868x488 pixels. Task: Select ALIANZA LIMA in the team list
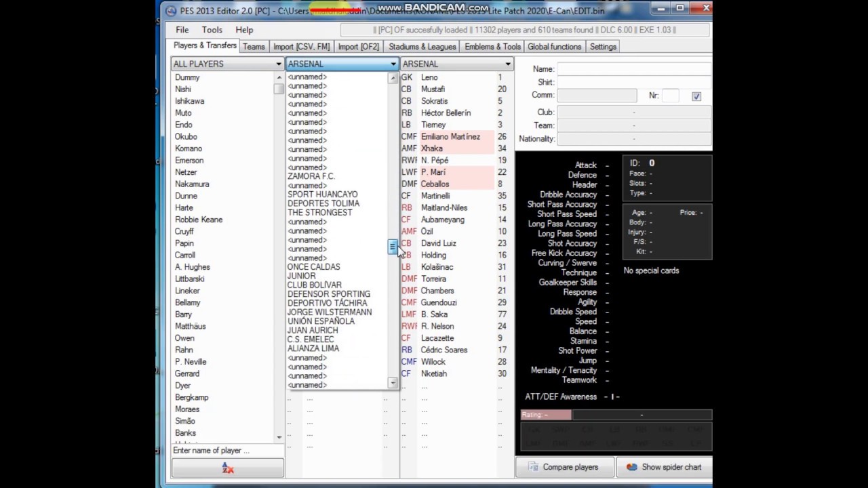tap(313, 348)
